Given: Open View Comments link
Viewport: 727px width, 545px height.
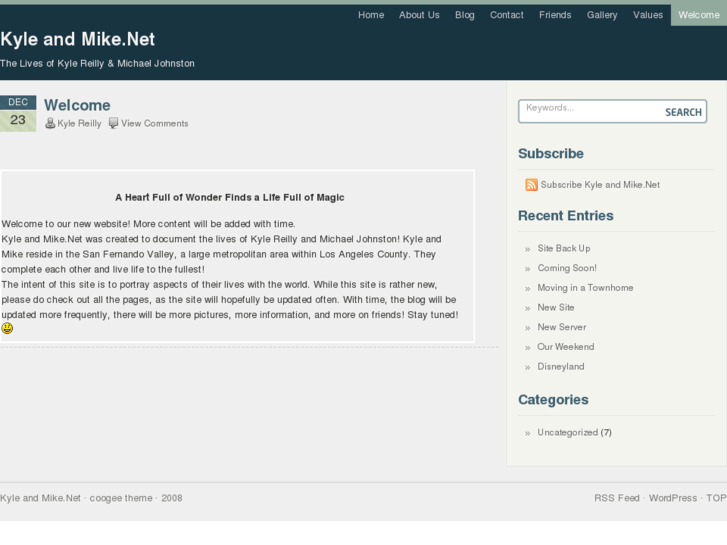Looking at the screenshot, I should 154,124.
